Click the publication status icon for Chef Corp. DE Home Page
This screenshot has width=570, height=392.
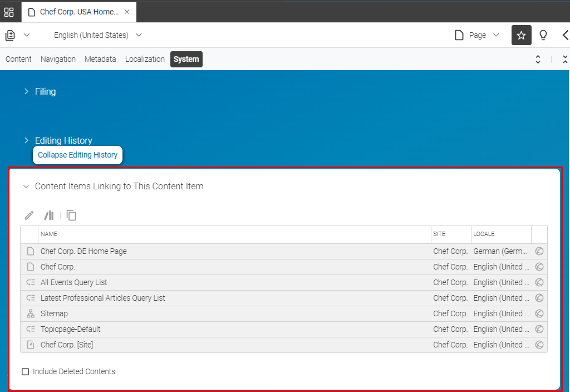(539, 251)
